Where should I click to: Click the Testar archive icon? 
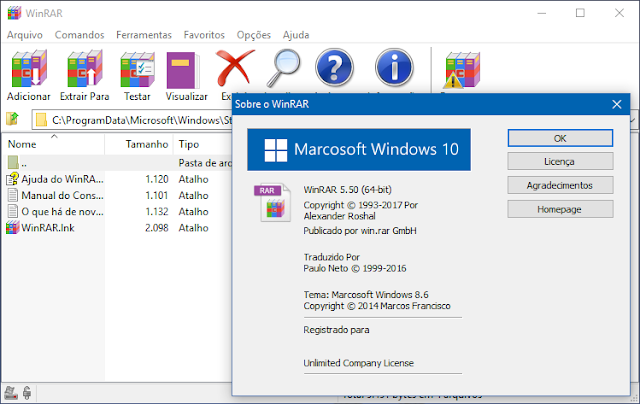tap(137, 69)
